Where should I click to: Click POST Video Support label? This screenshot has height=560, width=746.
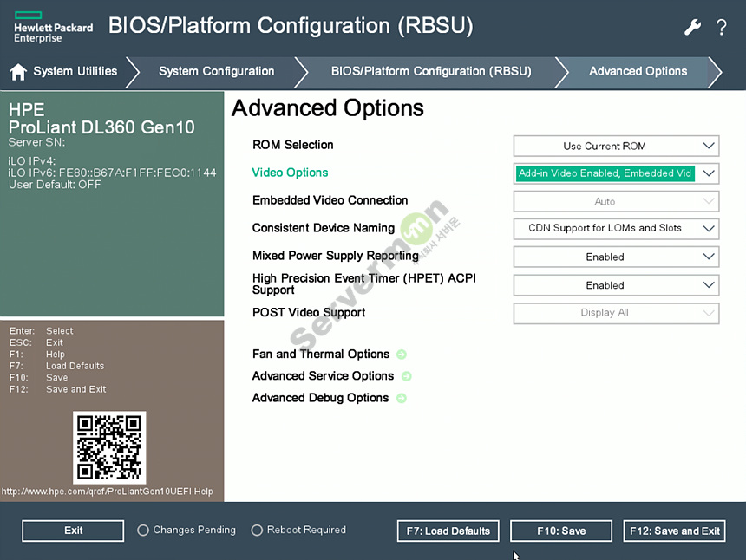[x=308, y=312]
